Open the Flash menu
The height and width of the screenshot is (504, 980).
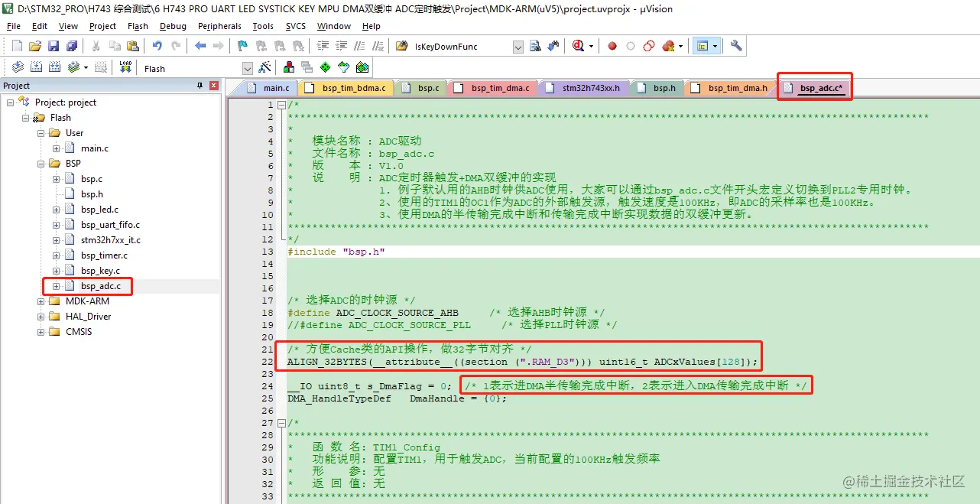(138, 26)
